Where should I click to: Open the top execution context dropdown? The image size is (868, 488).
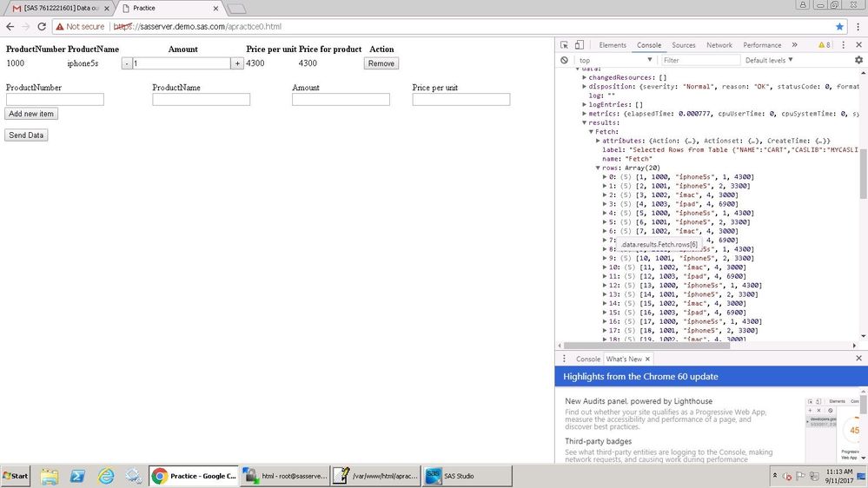coord(615,60)
